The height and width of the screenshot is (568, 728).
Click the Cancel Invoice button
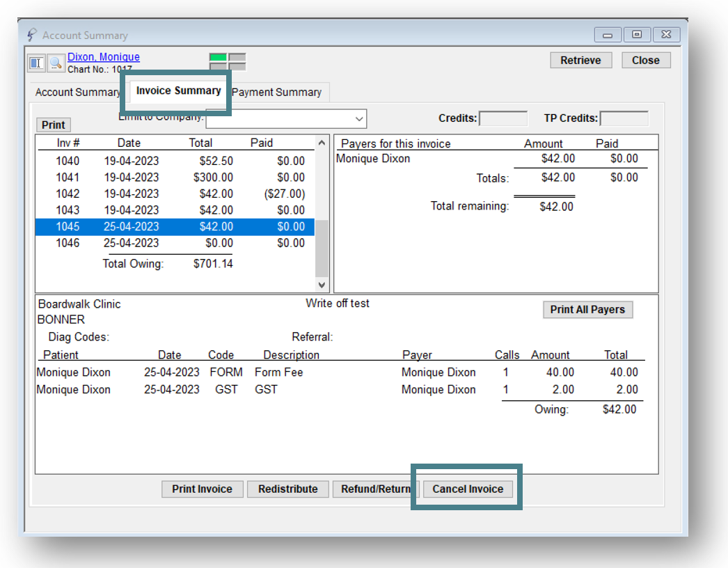(468, 489)
